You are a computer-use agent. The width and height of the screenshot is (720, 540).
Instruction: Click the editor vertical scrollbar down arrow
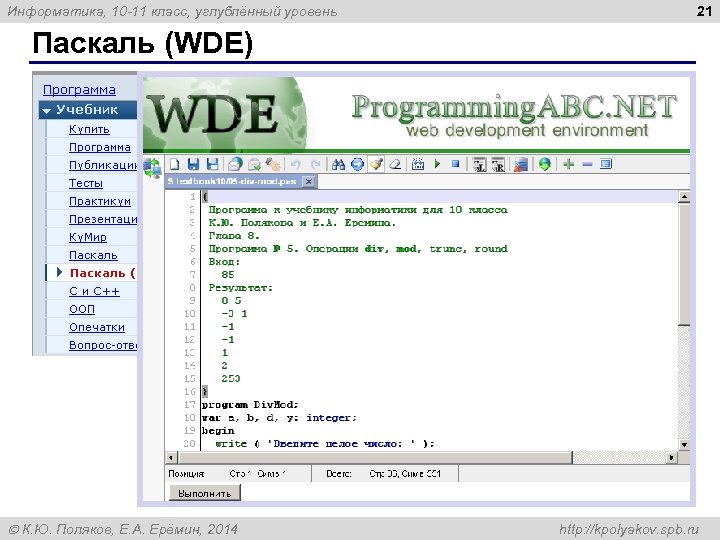coord(684,444)
